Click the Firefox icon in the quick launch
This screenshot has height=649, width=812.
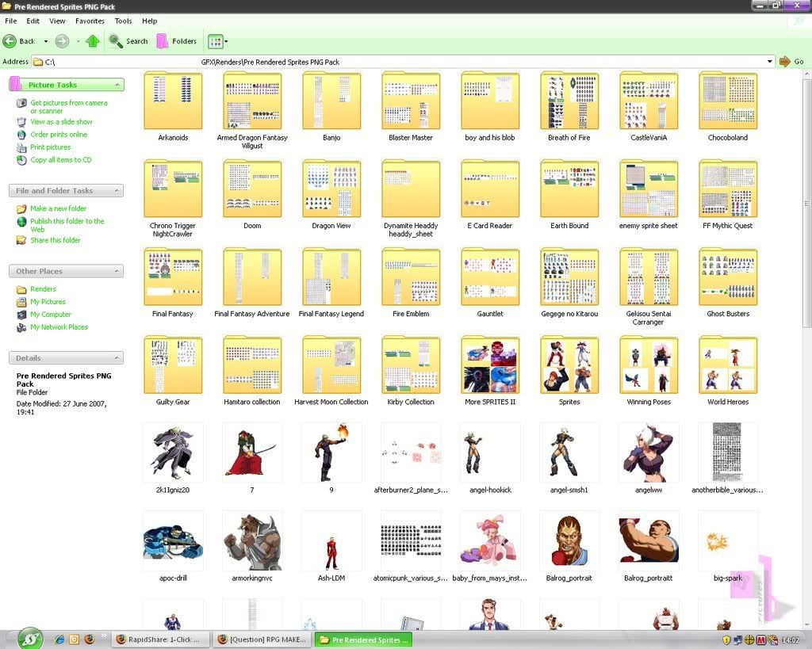[x=90, y=639]
